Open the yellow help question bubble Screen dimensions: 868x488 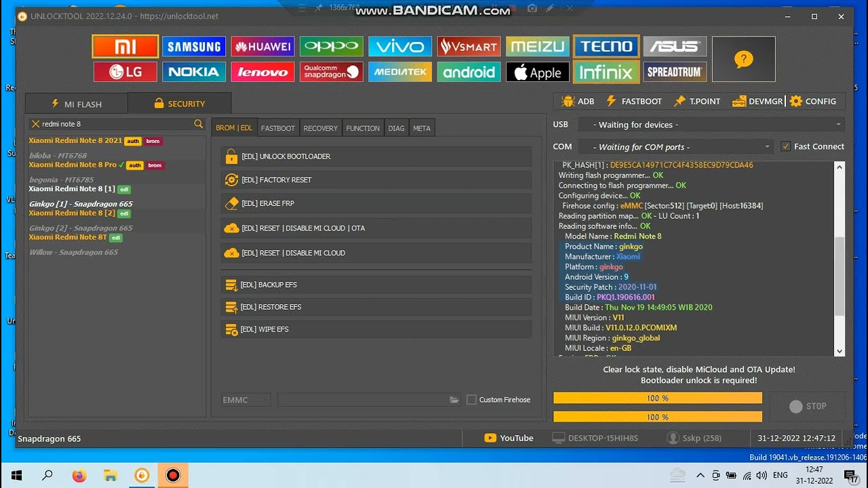tap(743, 59)
